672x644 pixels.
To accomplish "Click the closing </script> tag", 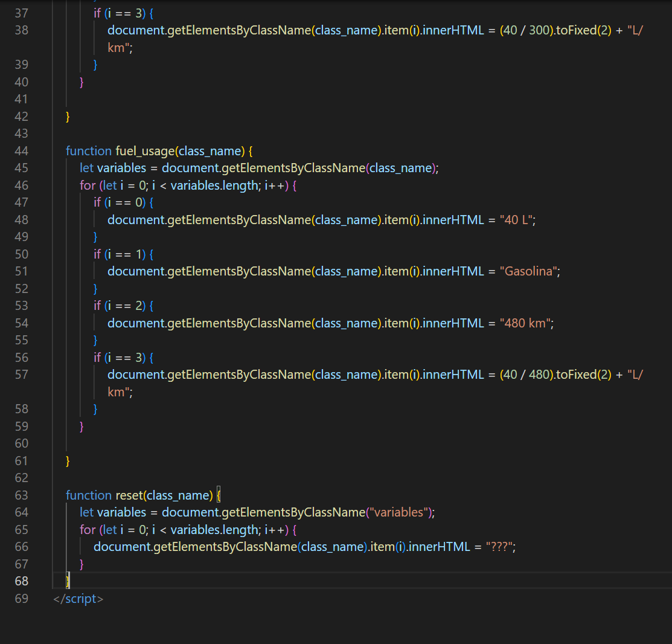I will click(x=78, y=599).
